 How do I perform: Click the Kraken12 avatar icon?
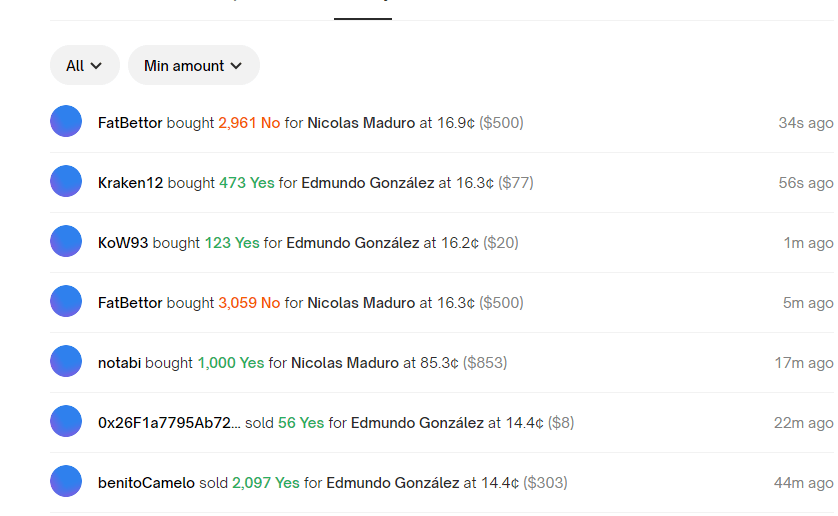point(66,182)
